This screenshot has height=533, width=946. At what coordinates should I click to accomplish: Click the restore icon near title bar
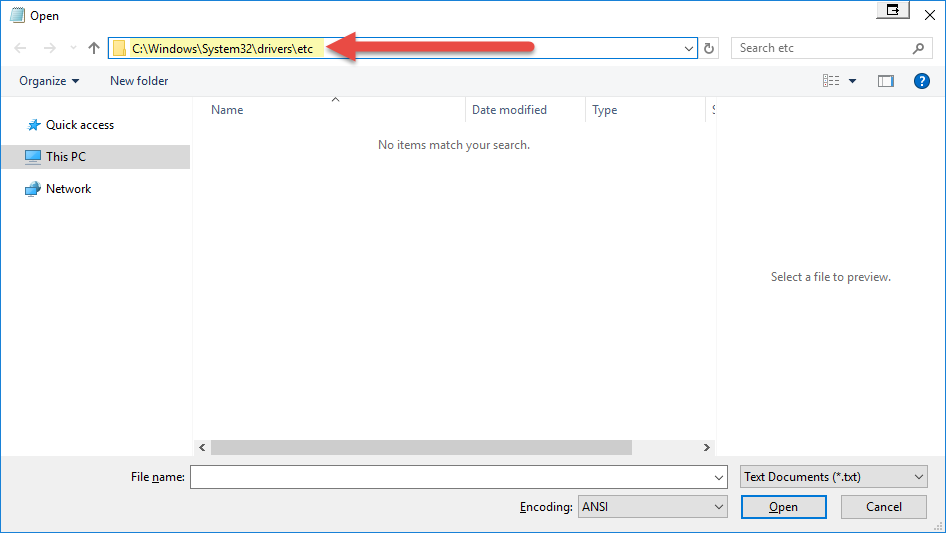pyautogui.click(x=893, y=10)
